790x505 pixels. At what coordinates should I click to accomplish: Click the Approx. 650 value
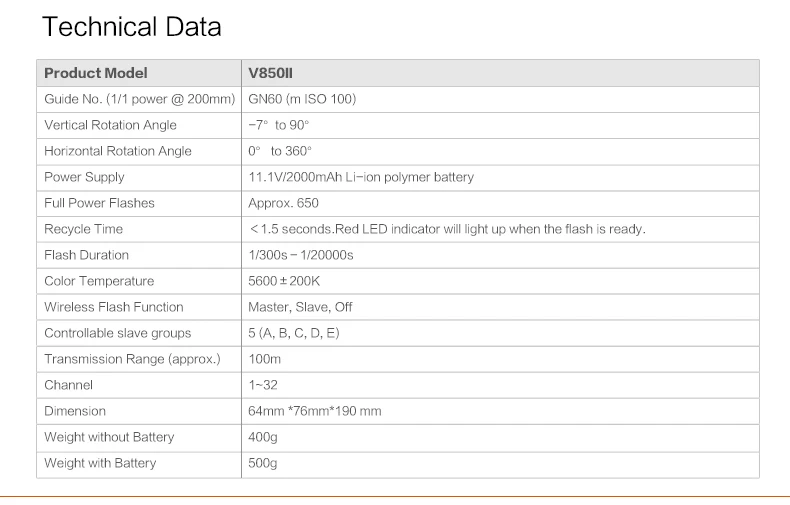283,203
